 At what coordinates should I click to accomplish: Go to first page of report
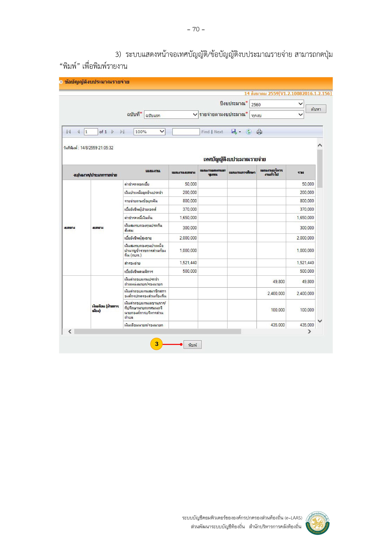click(x=69, y=132)
